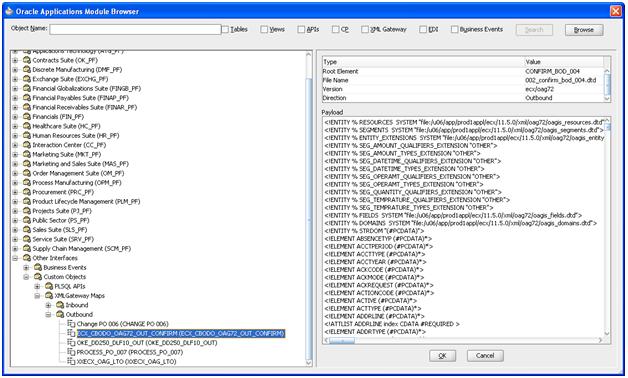The image size is (628, 378).
Task: Expand the Product Lifecycle Management node
Action: click(x=15, y=201)
